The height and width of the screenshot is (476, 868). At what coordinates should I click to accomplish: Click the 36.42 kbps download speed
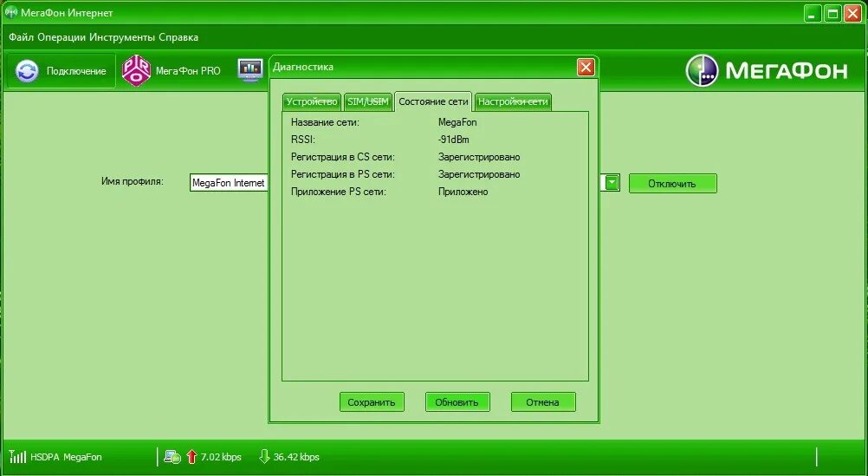pyautogui.click(x=296, y=457)
